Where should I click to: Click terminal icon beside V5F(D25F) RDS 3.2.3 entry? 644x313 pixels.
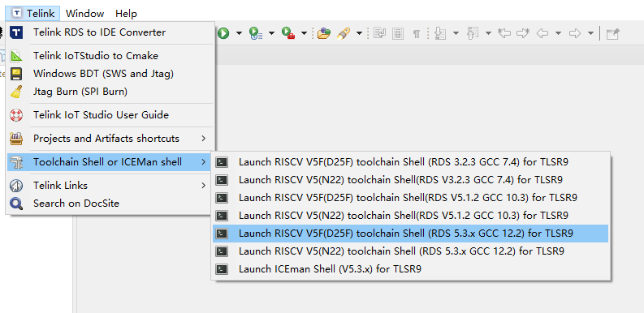click(x=222, y=162)
